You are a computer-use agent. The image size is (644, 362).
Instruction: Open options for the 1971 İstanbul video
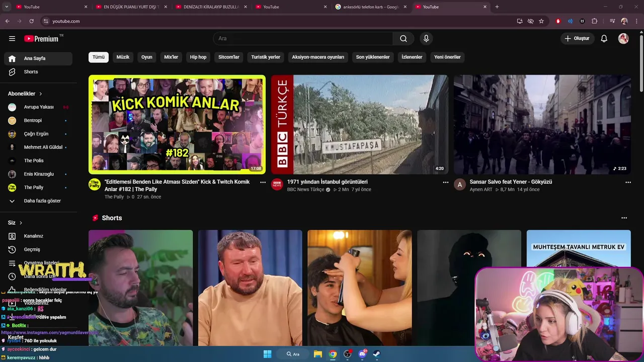click(x=445, y=183)
